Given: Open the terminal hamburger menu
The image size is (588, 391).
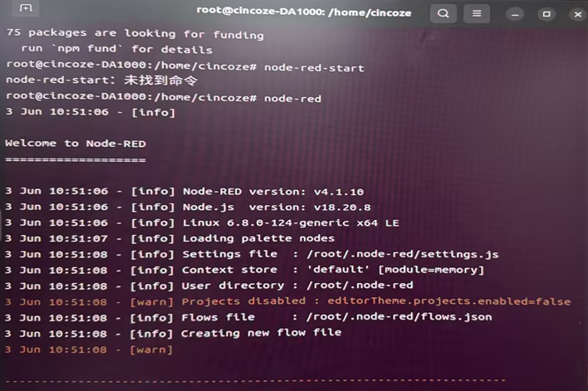Looking at the screenshot, I should coord(477,14).
